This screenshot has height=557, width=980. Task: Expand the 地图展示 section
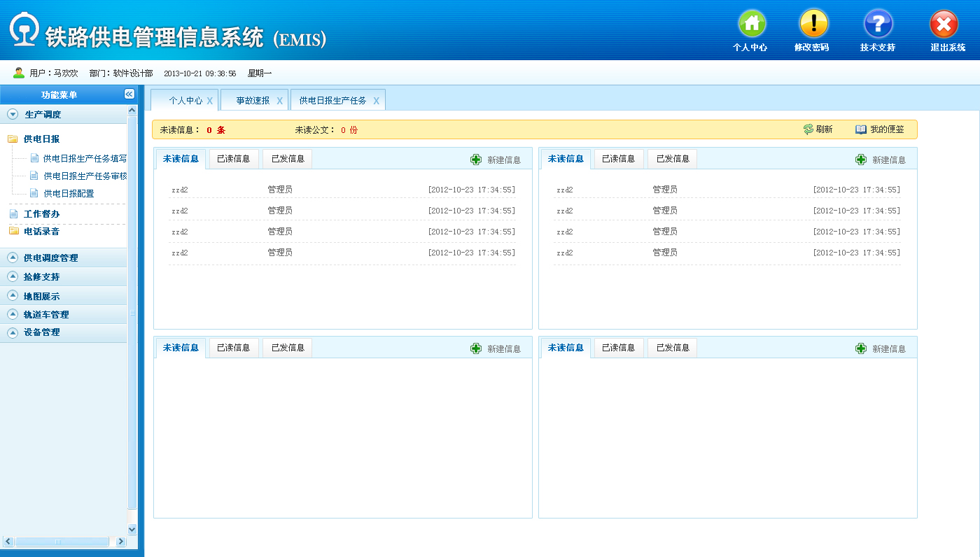click(x=13, y=296)
